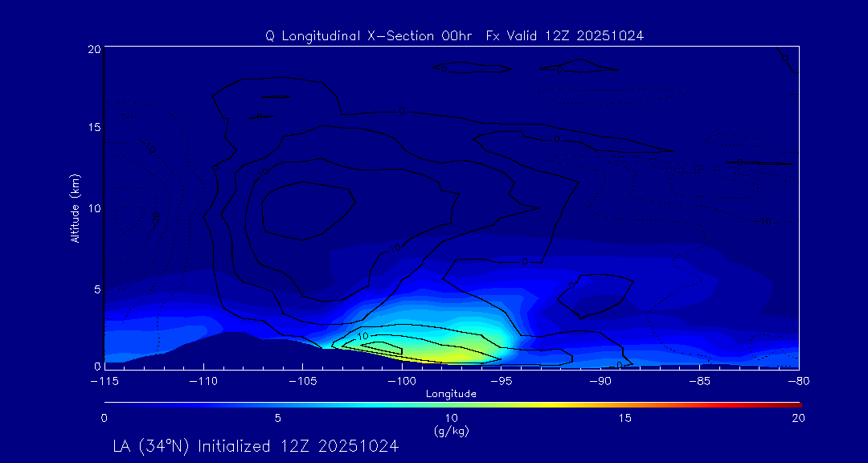Select the '-110' longitude tick label
868x463 pixels.
(203, 381)
